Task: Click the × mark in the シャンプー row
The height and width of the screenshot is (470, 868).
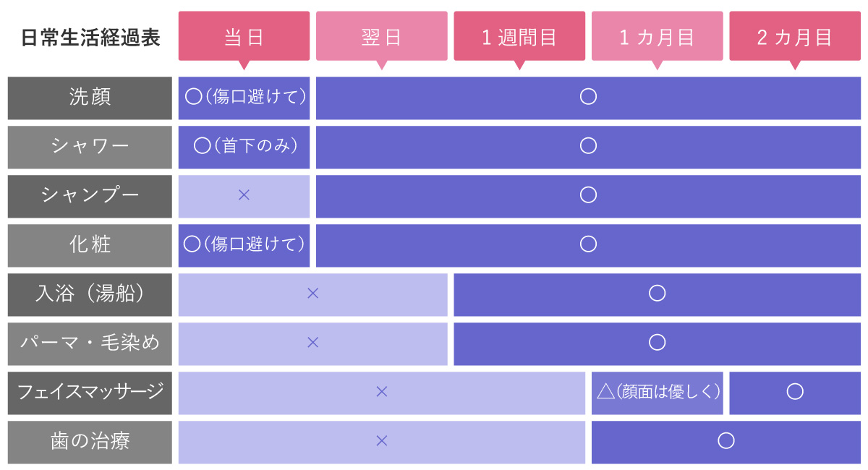Action: click(x=244, y=195)
